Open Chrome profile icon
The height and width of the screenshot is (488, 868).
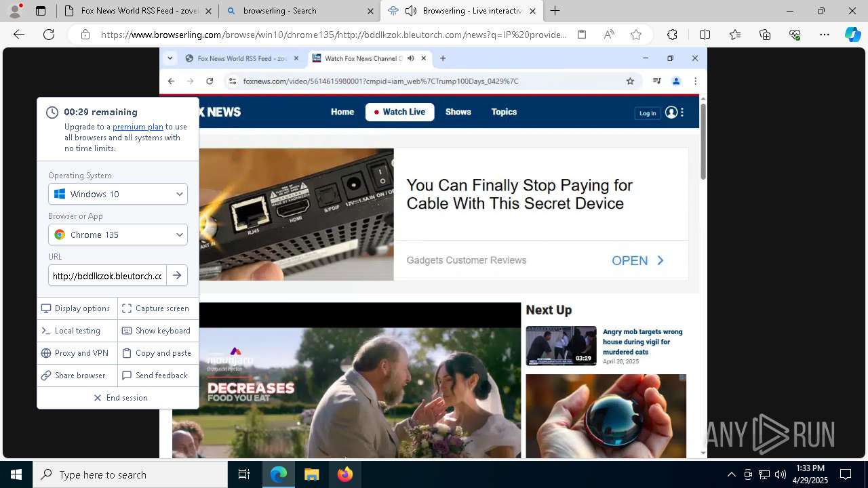click(676, 81)
